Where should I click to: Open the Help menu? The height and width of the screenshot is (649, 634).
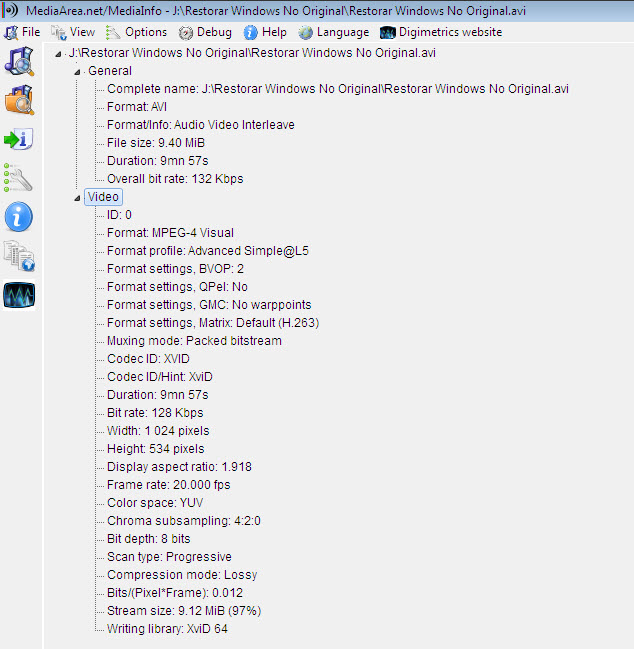(x=274, y=32)
